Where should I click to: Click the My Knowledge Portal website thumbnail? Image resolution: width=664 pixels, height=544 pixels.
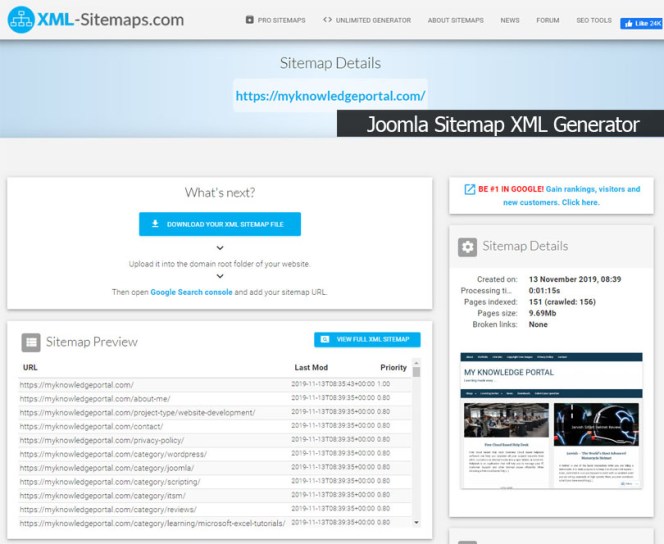[551, 420]
